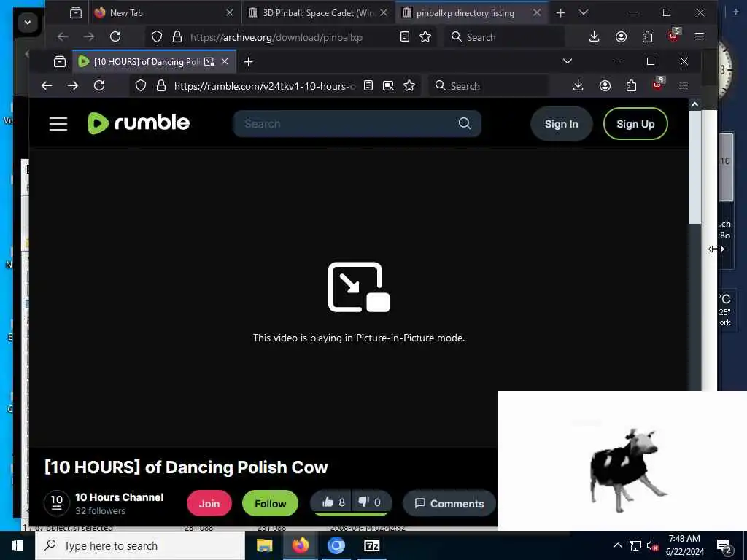Viewport: 747px width, 560px height.
Task: Open the Windows Start menu
Action: click(18, 545)
